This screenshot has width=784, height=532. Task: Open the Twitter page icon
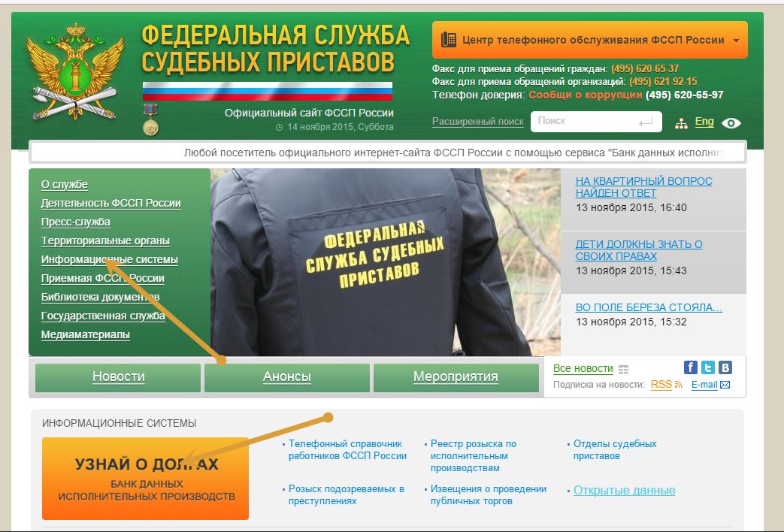click(x=708, y=367)
